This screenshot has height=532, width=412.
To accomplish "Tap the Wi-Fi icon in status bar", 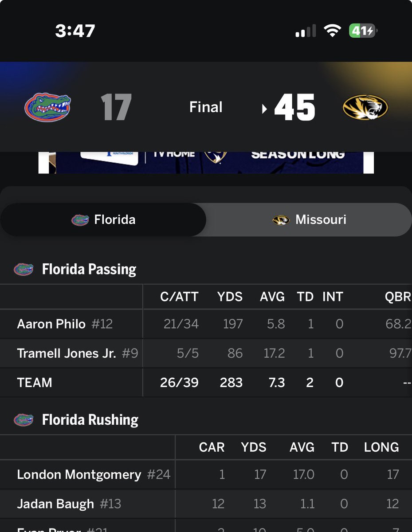I will 332,31.
